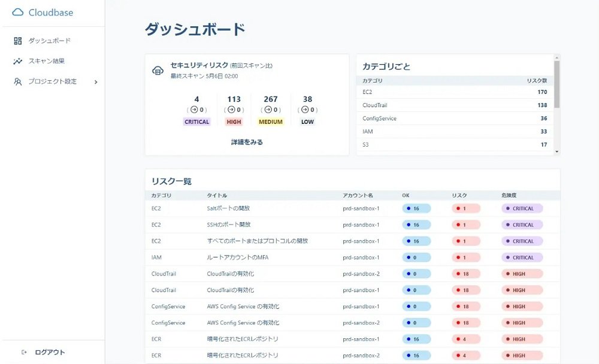This screenshot has height=364, width=599.
Task: Click the 最終スキャン 5月6日 02:00 timestamp
Action: [204, 76]
